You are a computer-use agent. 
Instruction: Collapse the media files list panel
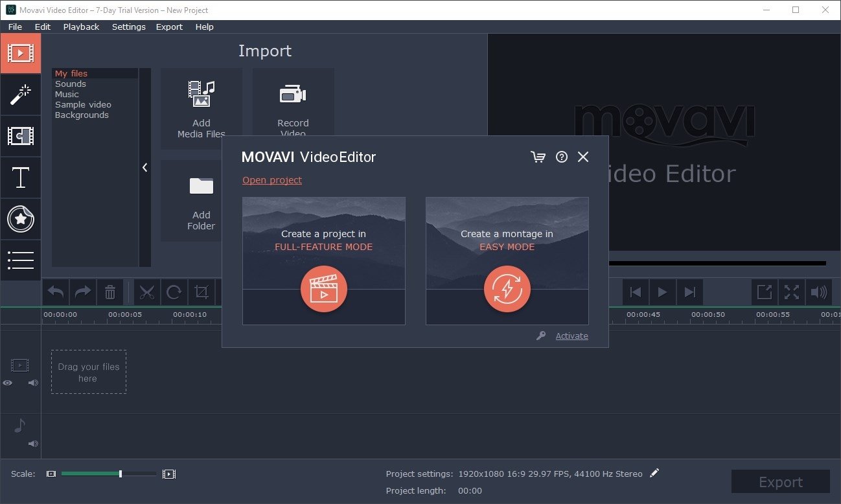[x=144, y=167]
